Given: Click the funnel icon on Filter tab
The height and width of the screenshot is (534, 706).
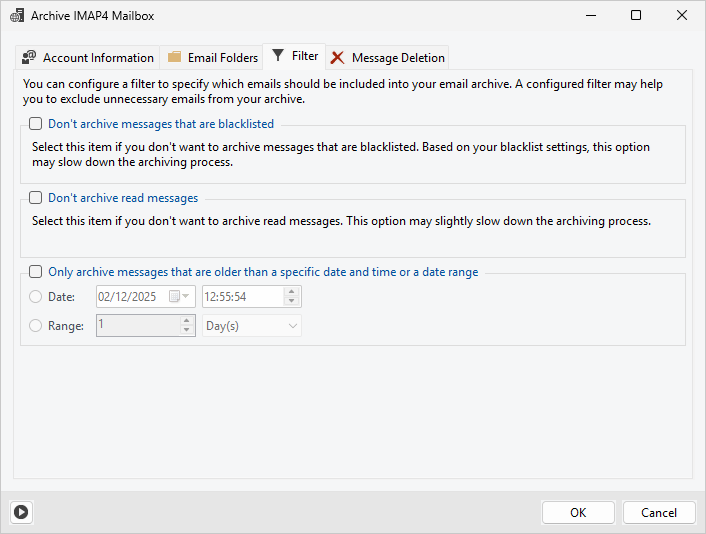Looking at the screenshot, I should point(278,56).
